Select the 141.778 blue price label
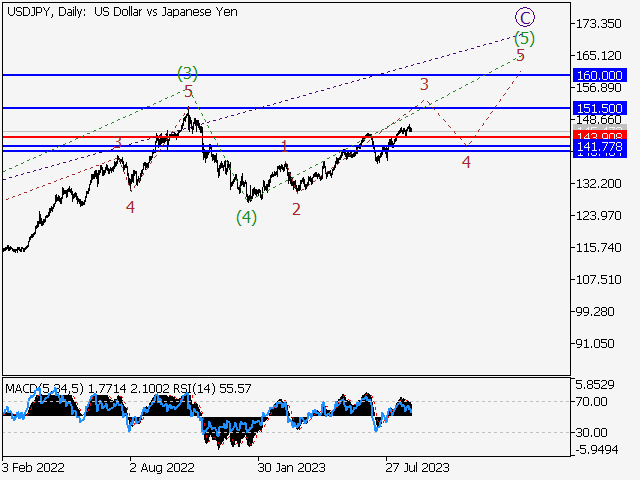This screenshot has height=480, width=640. [600, 147]
